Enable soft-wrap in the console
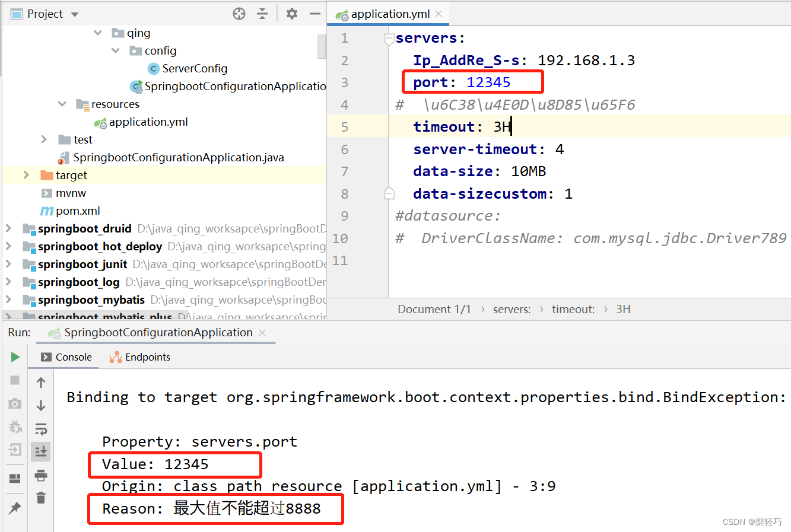791x532 pixels. point(40,428)
